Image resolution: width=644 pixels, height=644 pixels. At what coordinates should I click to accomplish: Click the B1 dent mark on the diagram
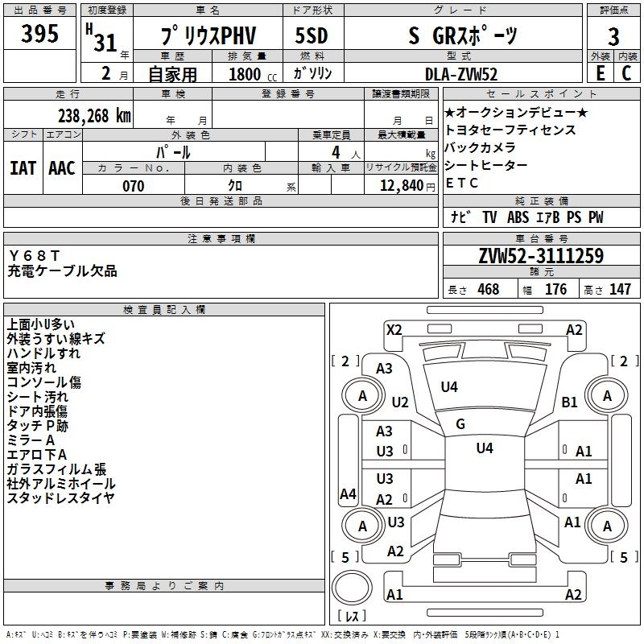570,402
